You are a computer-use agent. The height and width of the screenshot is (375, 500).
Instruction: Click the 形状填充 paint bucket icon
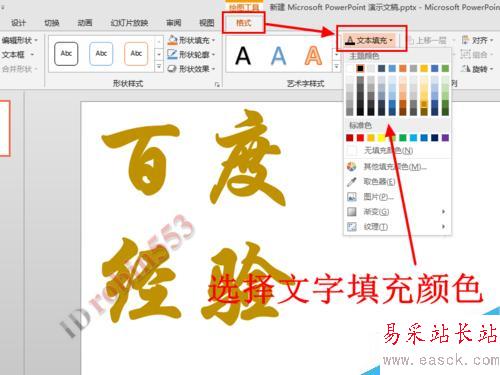coord(172,40)
